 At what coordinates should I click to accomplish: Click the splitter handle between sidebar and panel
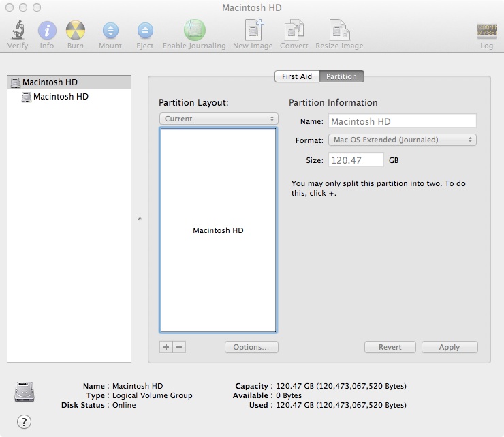coord(140,219)
